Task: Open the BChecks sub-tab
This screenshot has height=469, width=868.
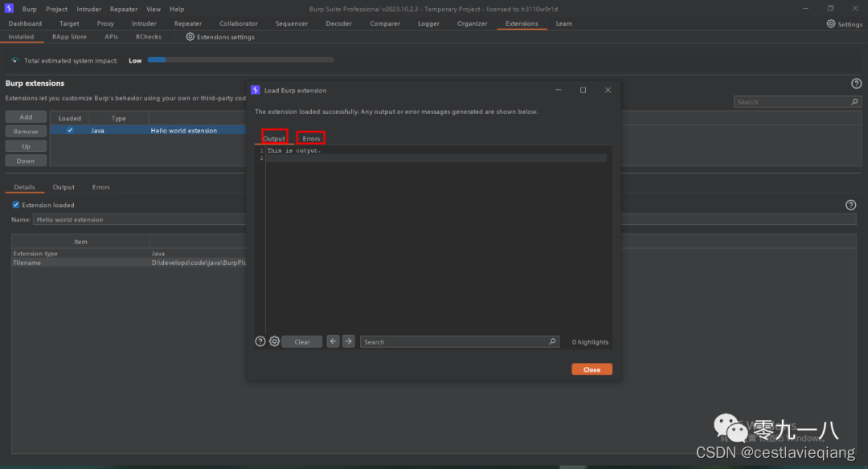Action: coord(149,36)
